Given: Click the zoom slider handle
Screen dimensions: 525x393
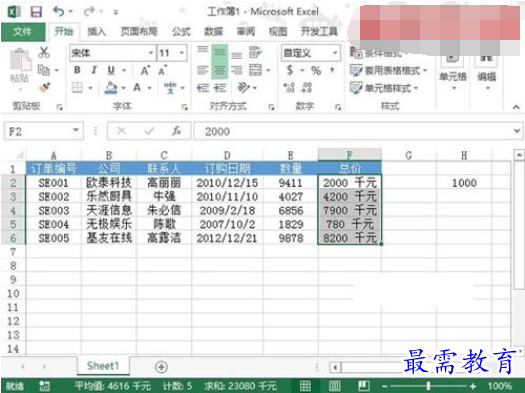Looking at the screenshot, I should (x=428, y=386).
